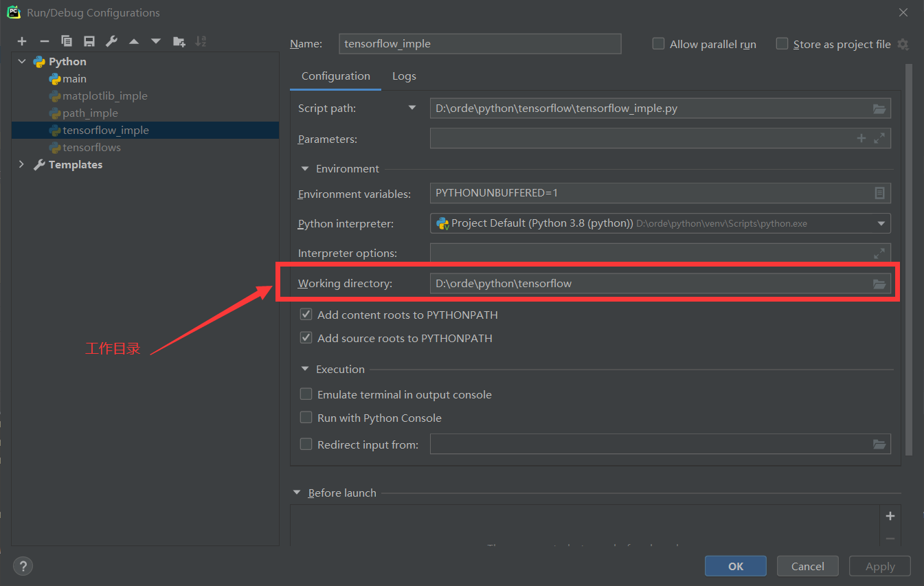Open store as project file settings gear
This screenshot has width=924, height=586.
[903, 44]
